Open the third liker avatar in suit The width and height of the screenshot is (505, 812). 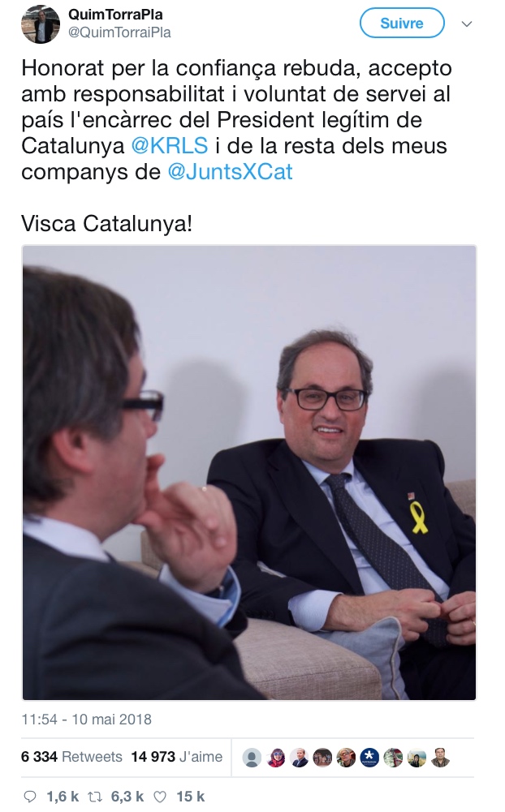(299, 758)
